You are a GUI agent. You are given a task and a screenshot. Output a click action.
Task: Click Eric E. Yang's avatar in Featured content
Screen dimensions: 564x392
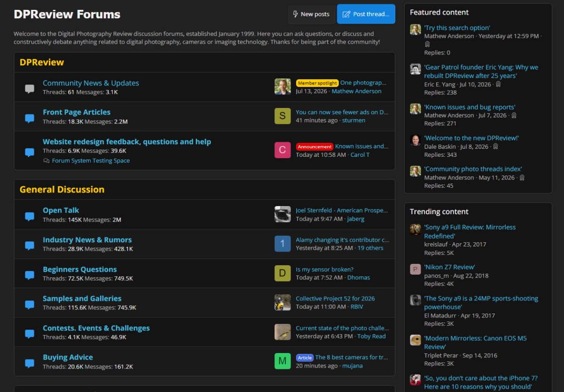pyautogui.click(x=415, y=69)
